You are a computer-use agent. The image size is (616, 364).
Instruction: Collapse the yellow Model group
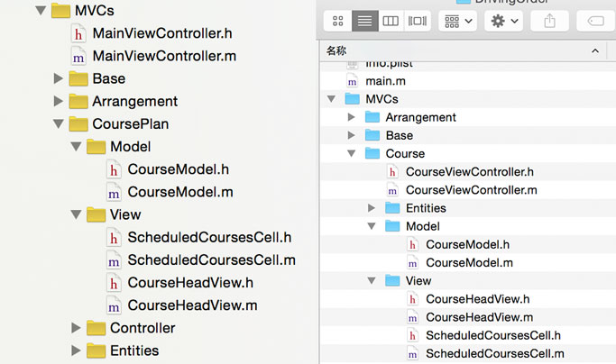click(76, 147)
